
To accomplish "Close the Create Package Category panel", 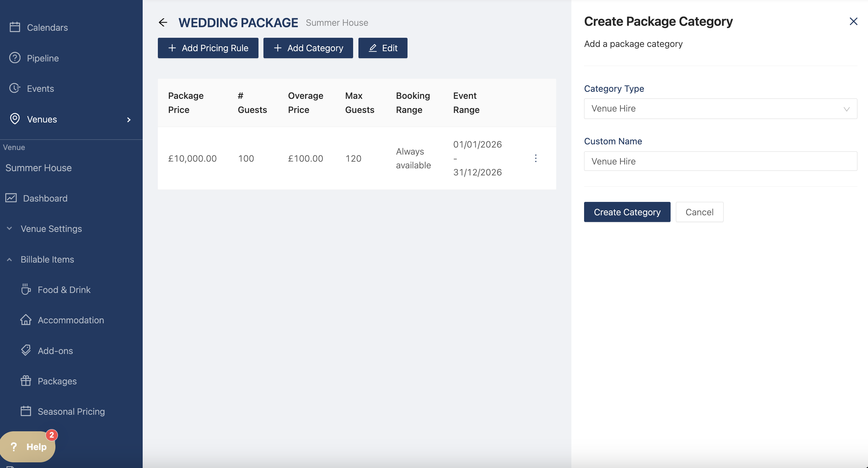I will click(853, 22).
